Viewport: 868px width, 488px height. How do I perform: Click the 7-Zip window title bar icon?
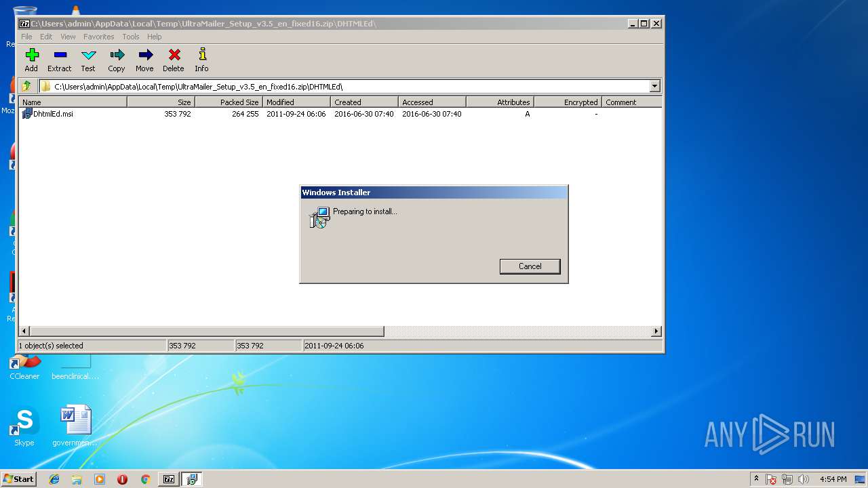pyautogui.click(x=24, y=23)
